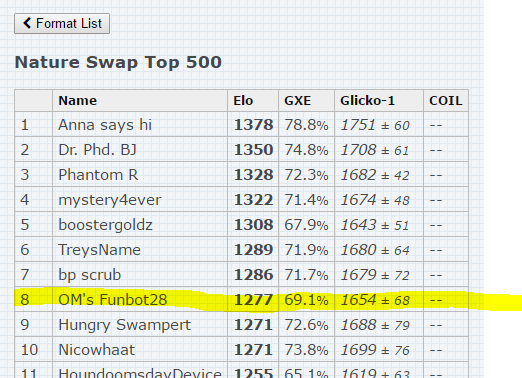The width and height of the screenshot is (522, 378).
Task: Click GXE value 72.3%
Action: click(306, 175)
